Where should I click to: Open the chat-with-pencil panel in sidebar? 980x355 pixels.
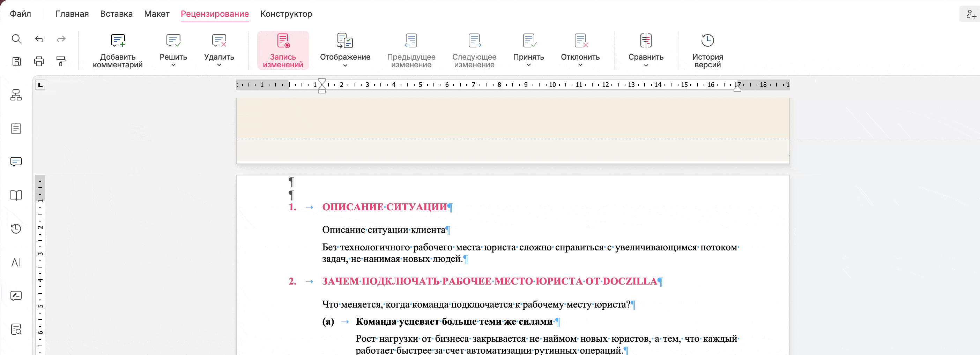click(x=16, y=296)
